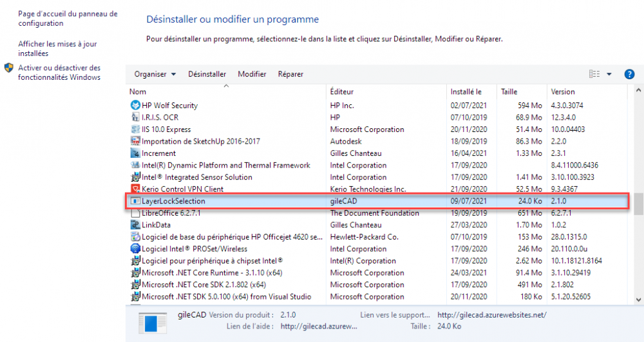
Task: Open help with the blue question mark icon
Action: pyautogui.click(x=629, y=74)
